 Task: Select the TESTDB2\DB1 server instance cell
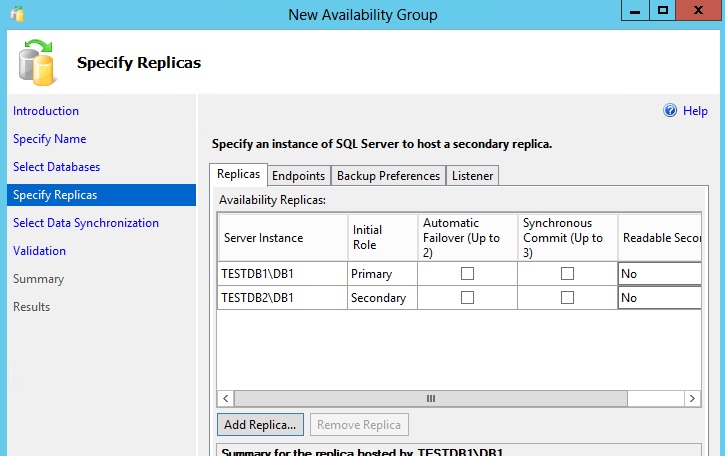[283, 297]
